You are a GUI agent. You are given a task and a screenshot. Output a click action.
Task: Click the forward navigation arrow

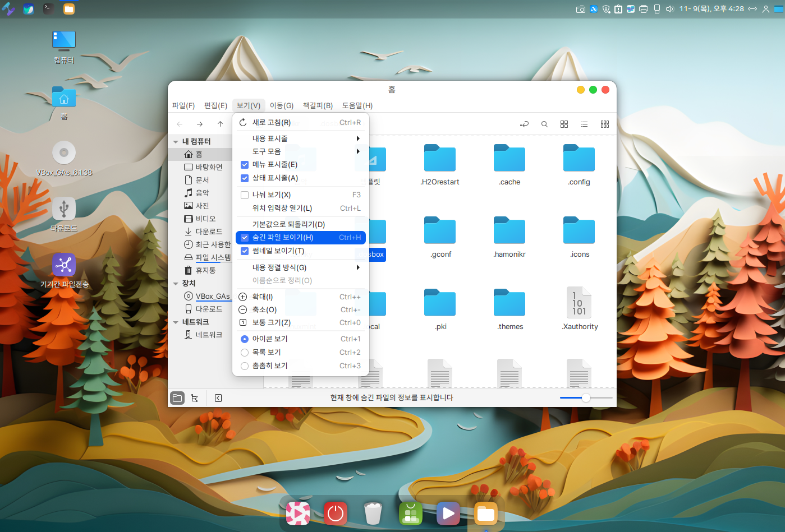pos(200,124)
